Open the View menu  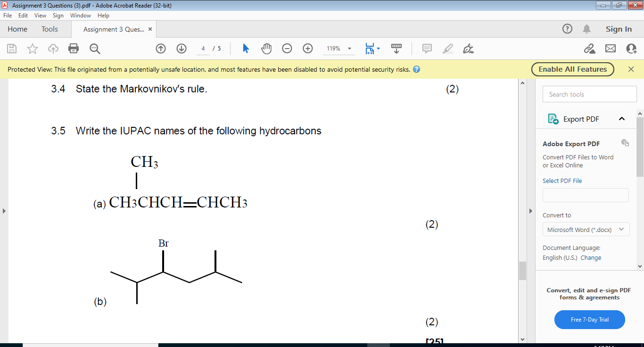point(40,15)
